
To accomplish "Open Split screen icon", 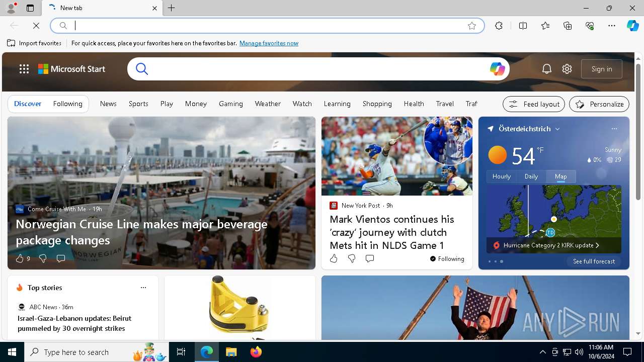I will (523, 26).
